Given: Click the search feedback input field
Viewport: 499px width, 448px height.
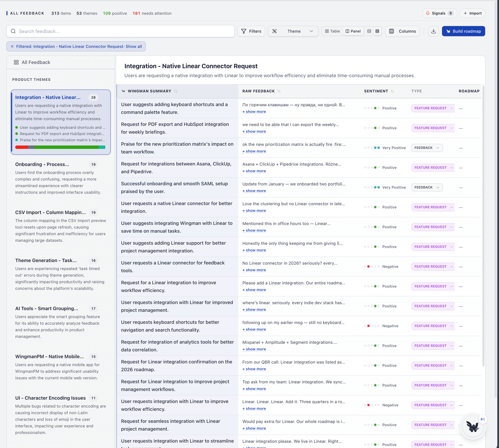Looking at the screenshot, I should point(121,31).
